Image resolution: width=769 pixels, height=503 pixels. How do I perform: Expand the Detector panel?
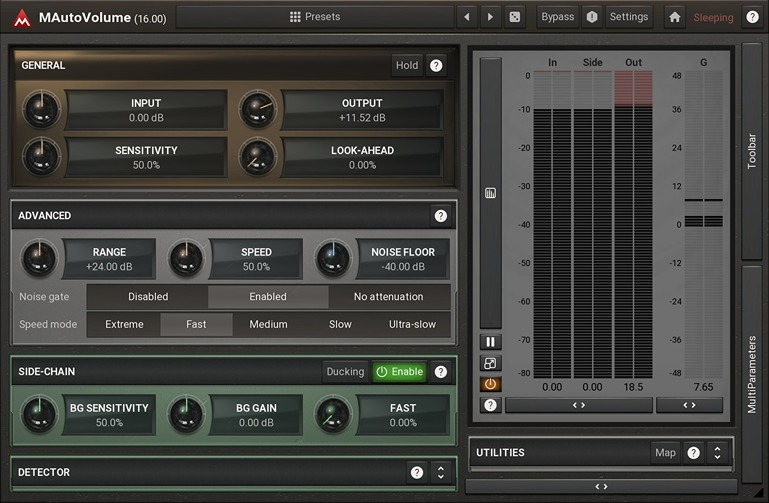coord(440,472)
